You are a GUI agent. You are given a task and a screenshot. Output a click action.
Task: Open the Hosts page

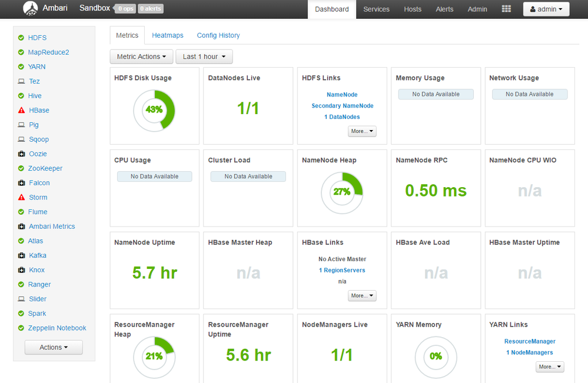coord(413,9)
